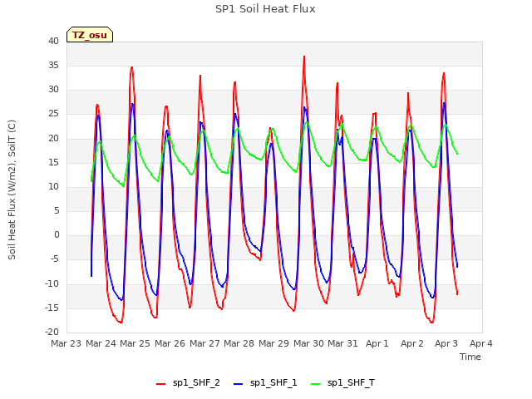Toggle sp1_SHF_1 series via legend text
The image size is (532, 399).
273,383
